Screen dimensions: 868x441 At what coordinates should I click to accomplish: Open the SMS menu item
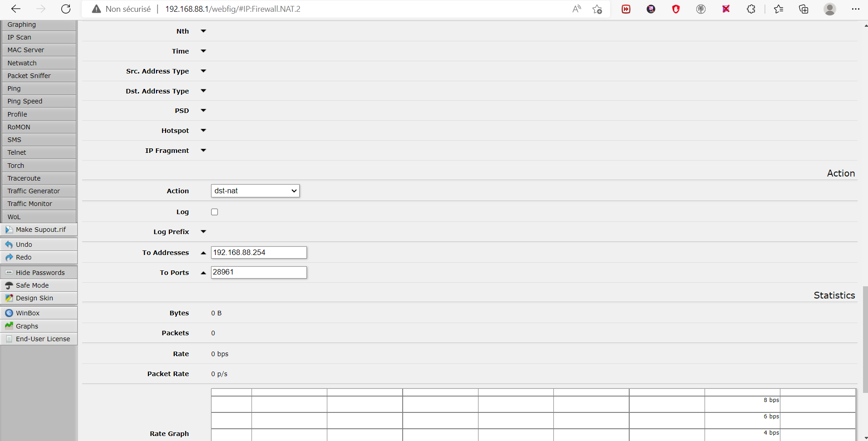coord(39,140)
